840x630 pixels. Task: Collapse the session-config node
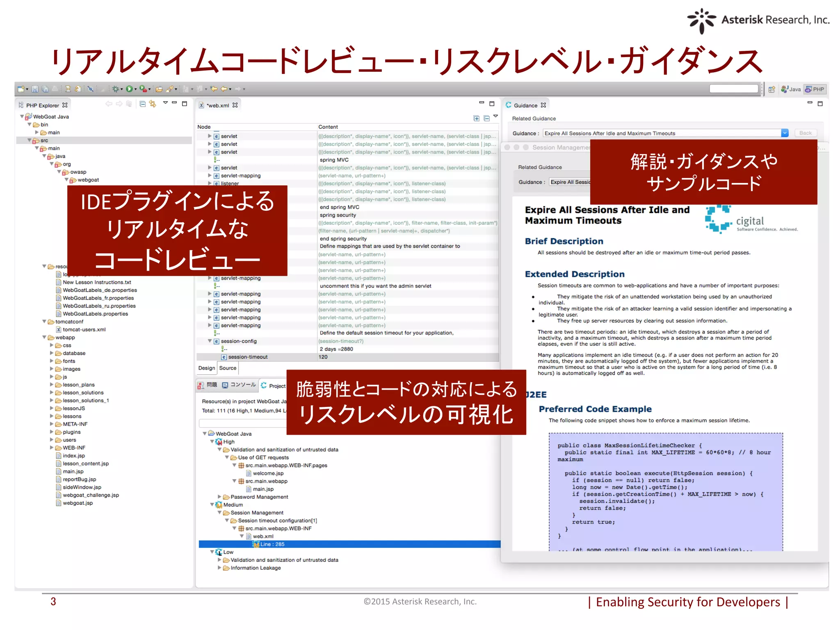(x=210, y=341)
